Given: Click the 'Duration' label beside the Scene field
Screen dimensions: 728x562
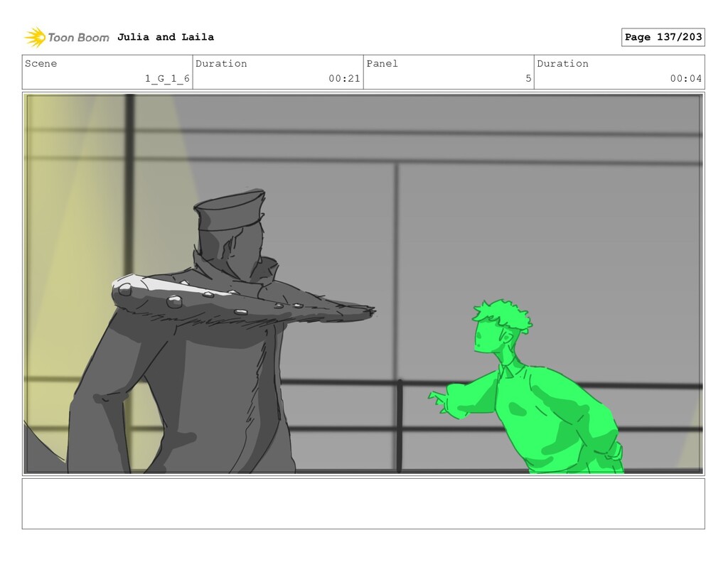Looking at the screenshot, I should (x=221, y=63).
